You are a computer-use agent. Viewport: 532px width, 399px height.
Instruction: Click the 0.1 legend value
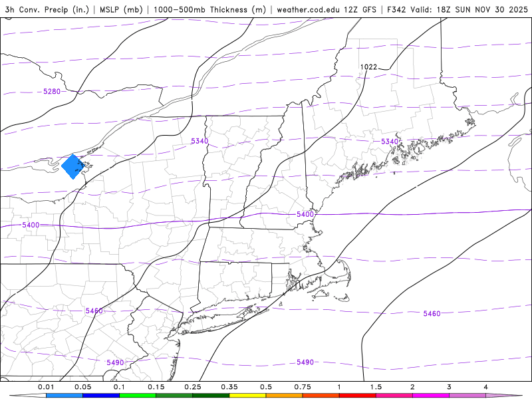click(x=120, y=387)
